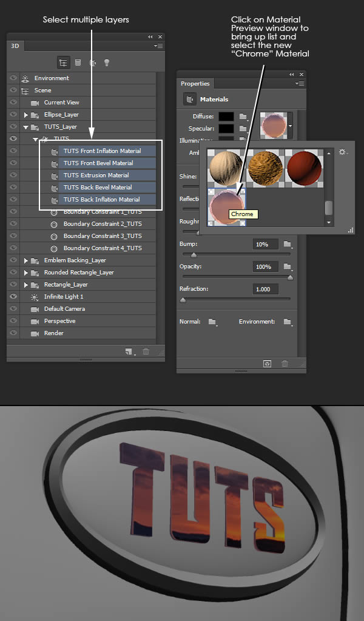364x621 pixels.
Task: Toggle visibility of TUTS mesh
Action: pyautogui.click(x=13, y=138)
